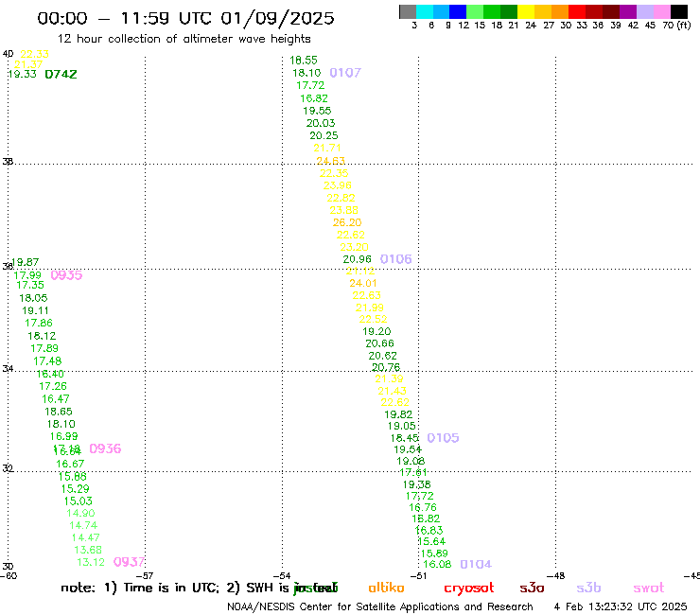Click the timestamp '4 Feb 13:23:32 UTC 2025'

pos(621,606)
